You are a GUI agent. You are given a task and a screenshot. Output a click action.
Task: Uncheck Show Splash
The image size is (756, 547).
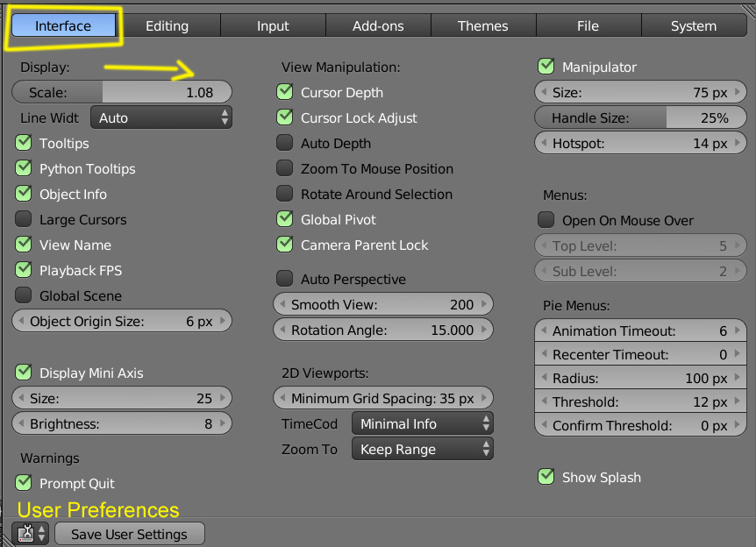coord(546,477)
